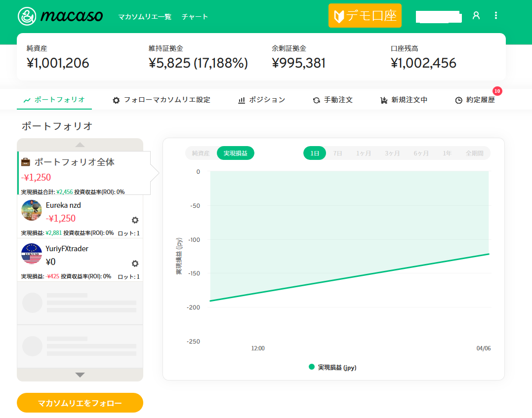
Task: Open settings gear for Eureka nzd
Action: pyautogui.click(x=135, y=220)
